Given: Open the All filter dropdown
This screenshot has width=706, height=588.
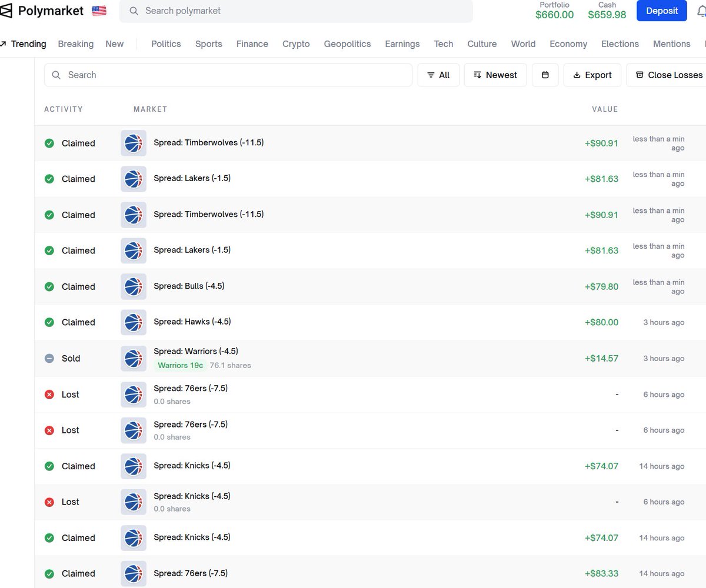Looking at the screenshot, I should tap(438, 75).
